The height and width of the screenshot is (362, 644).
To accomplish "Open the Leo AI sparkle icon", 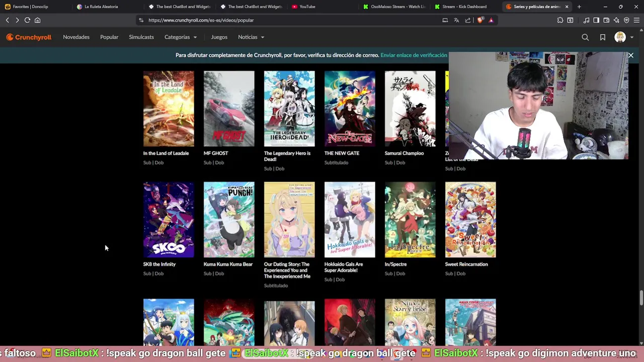I will (616, 20).
